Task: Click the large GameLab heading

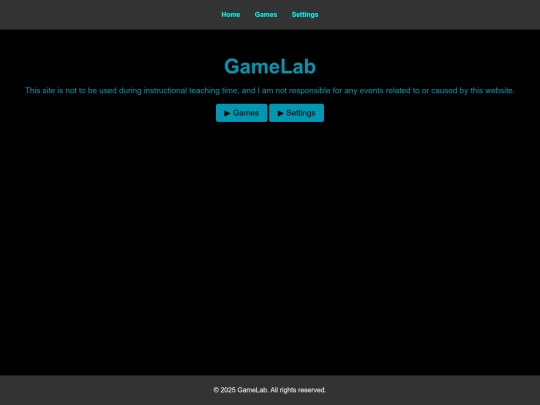Action: 270,66
